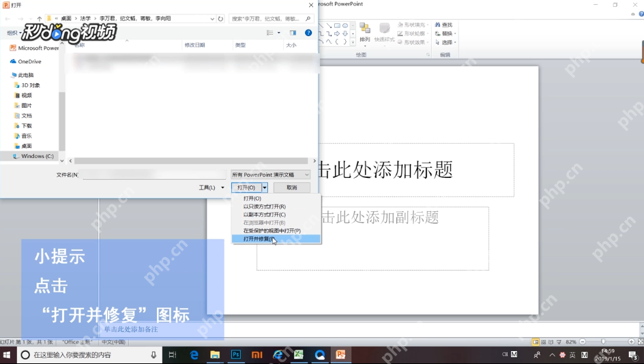This screenshot has height=364, width=644.
Task: Open 音乐 folder in tree
Action: coord(23,136)
